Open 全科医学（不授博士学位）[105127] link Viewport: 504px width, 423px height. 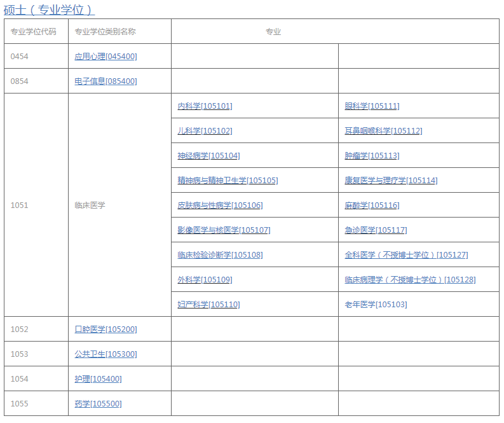[406, 254]
